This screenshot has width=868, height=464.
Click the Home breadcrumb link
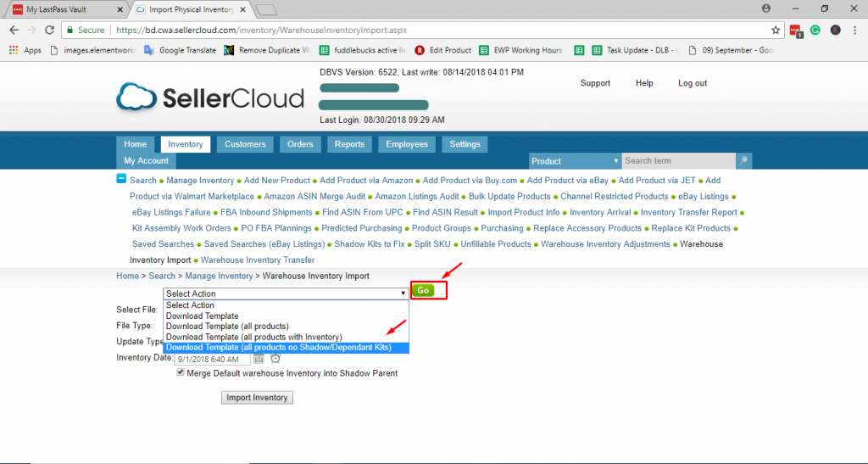127,276
